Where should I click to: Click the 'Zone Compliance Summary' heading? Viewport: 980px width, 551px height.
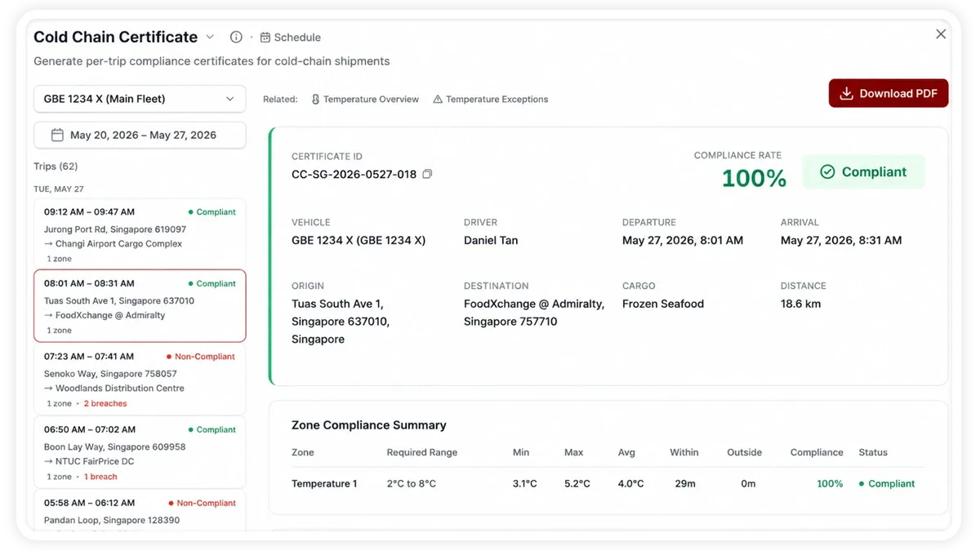[x=369, y=424]
